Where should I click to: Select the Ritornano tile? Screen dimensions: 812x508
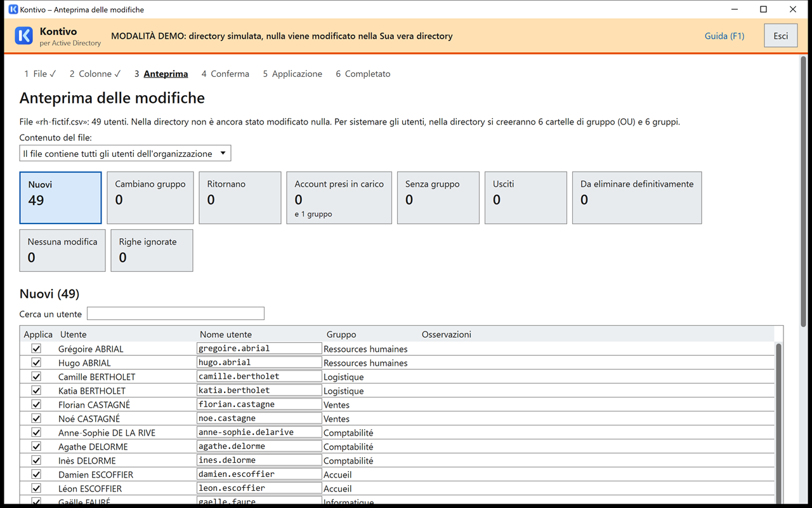click(240, 197)
